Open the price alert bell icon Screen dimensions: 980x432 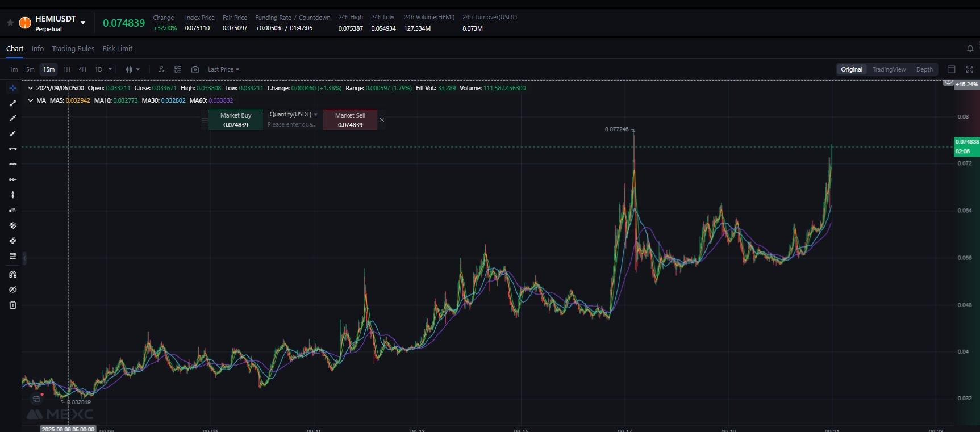pos(970,49)
